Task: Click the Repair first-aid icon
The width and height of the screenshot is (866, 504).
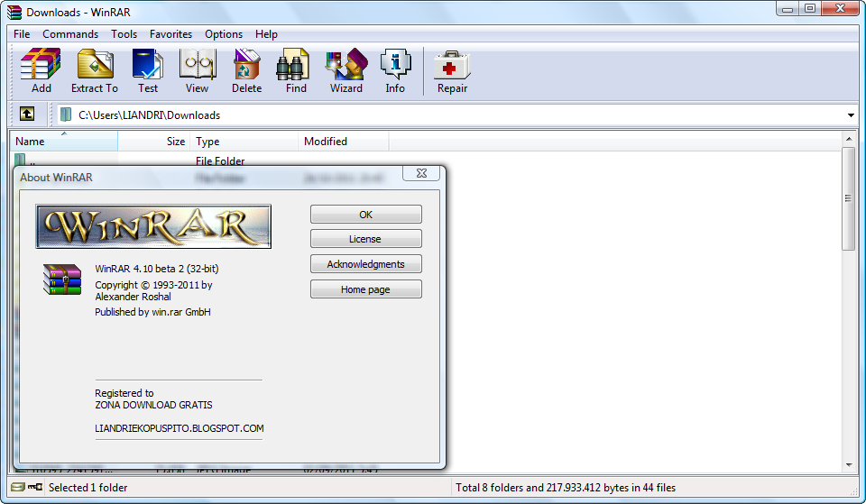Action: [x=452, y=65]
